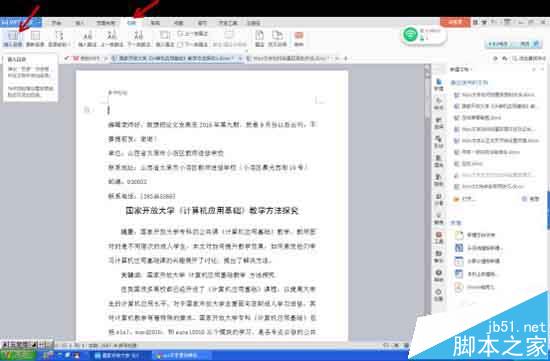
Task: Click Open (打开...) folder link in task pane
Action: pos(465,199)
